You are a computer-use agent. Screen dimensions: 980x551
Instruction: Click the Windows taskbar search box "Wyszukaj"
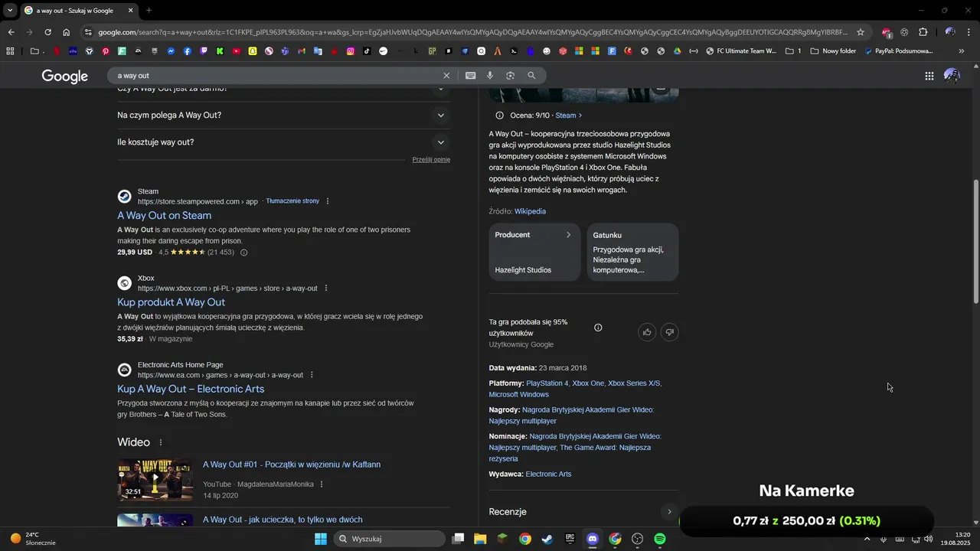pyautogui.click(x=390, y=539)
